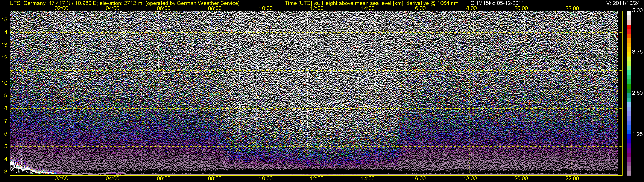Viewport: 644px width, 182px height.
Task: Click the '02:00' label on the upper time axis
Action: point(61,8)
